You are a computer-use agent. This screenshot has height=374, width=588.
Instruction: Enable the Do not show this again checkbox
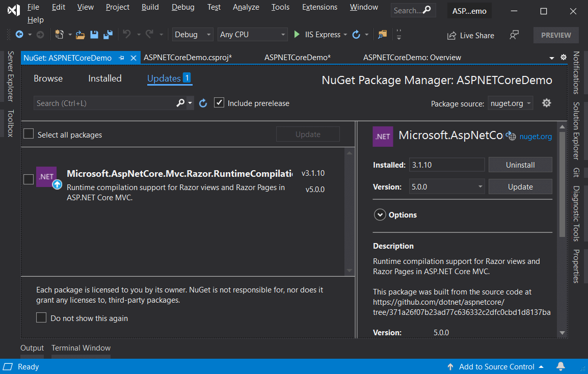tap(41, 318)
